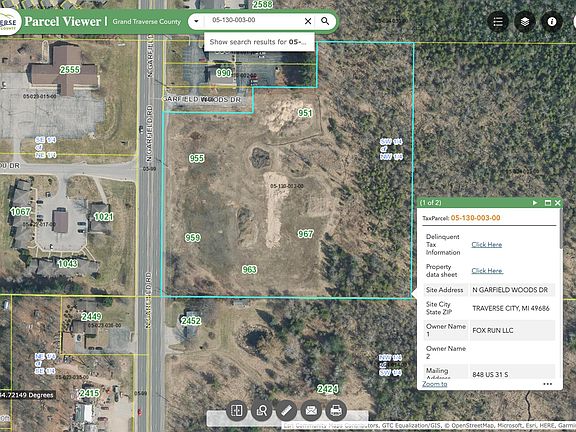Viewport: 576px width, 432px height.
Task: Go to next popup feature arrow
Action: [535, 203]
